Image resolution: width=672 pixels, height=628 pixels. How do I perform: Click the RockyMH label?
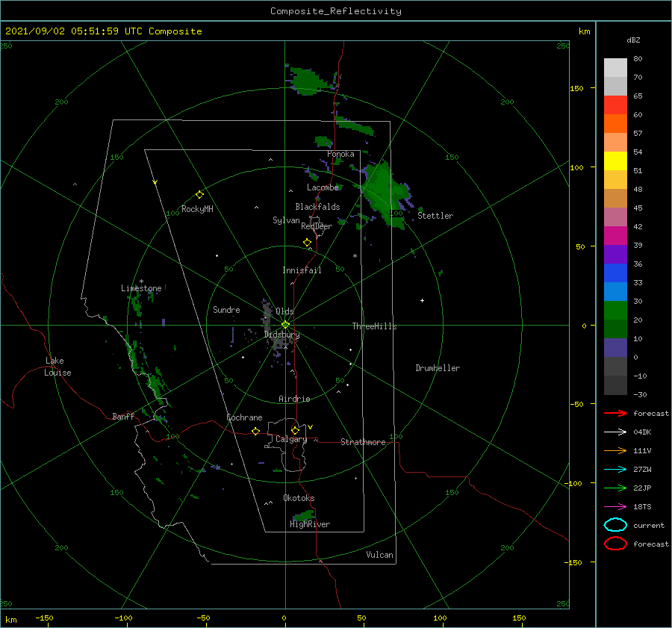tap(197, 209)
